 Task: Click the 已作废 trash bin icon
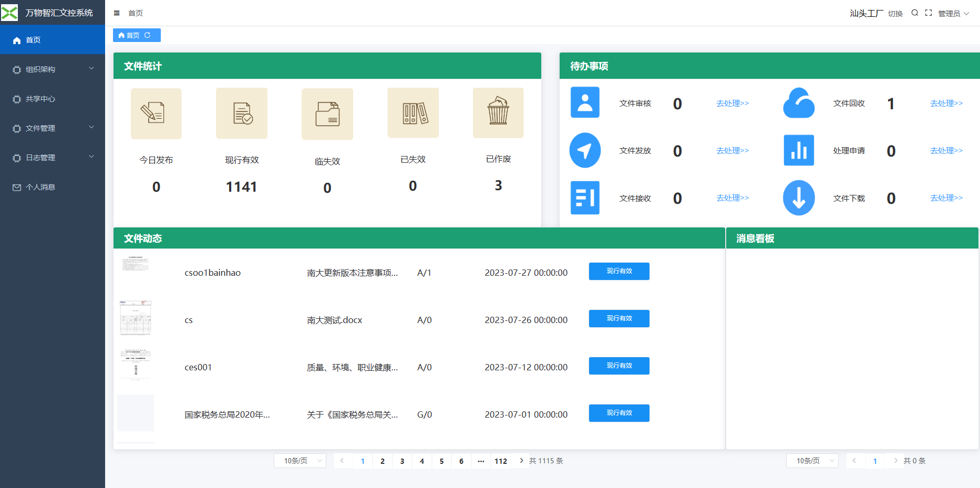498,113
